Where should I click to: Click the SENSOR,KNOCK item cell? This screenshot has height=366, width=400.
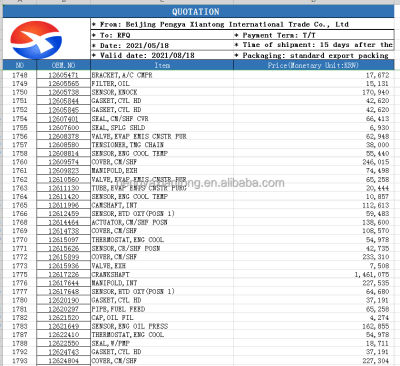162,92
